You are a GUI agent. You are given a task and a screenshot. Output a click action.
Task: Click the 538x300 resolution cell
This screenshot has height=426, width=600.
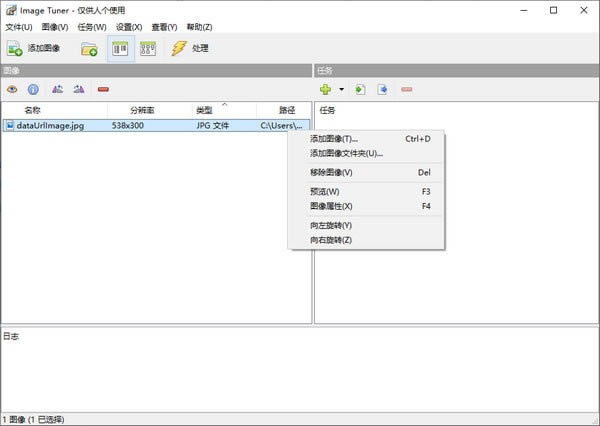128,126
